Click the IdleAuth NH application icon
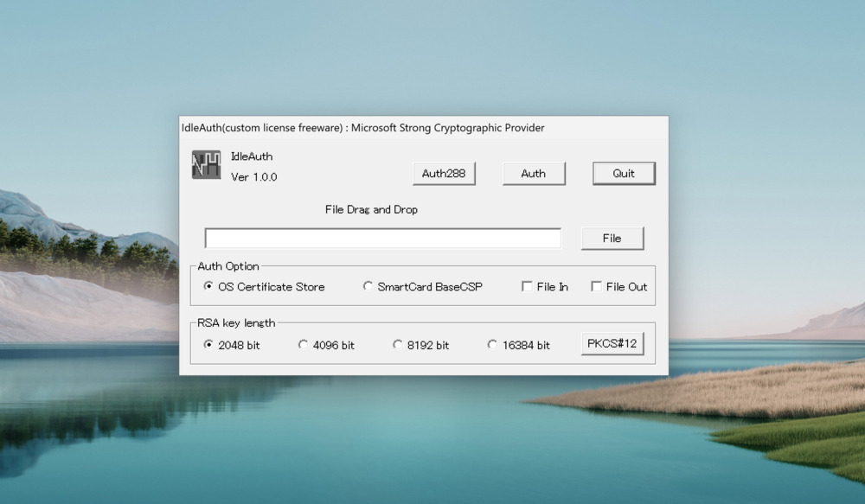 tap(207, 165)
